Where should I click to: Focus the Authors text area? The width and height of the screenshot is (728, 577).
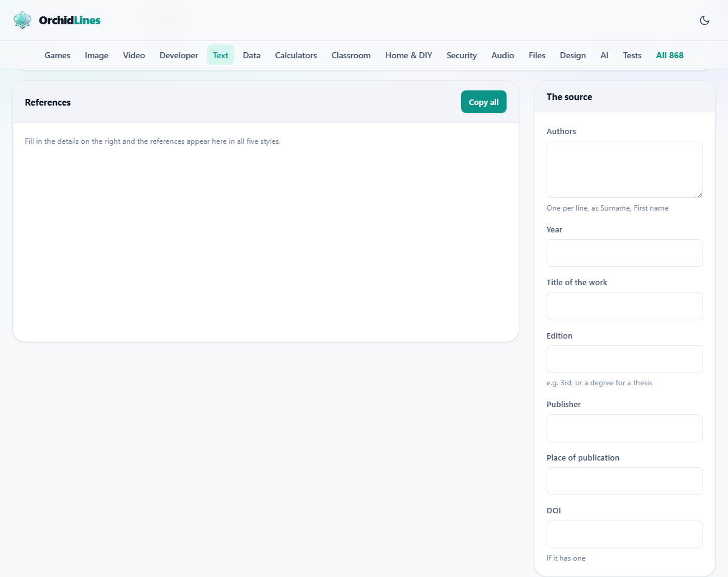tap(625, 169)
